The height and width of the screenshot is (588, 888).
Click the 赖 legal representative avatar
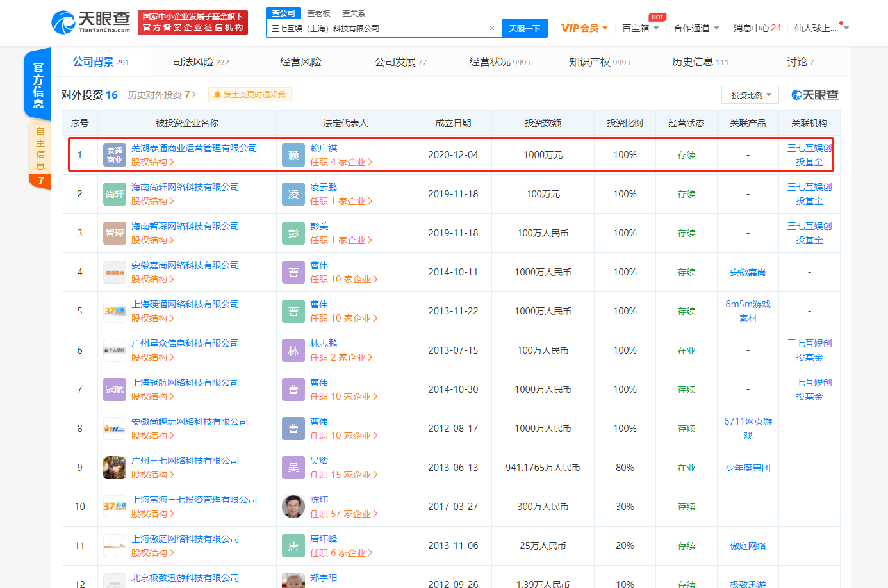coord(293,155)
